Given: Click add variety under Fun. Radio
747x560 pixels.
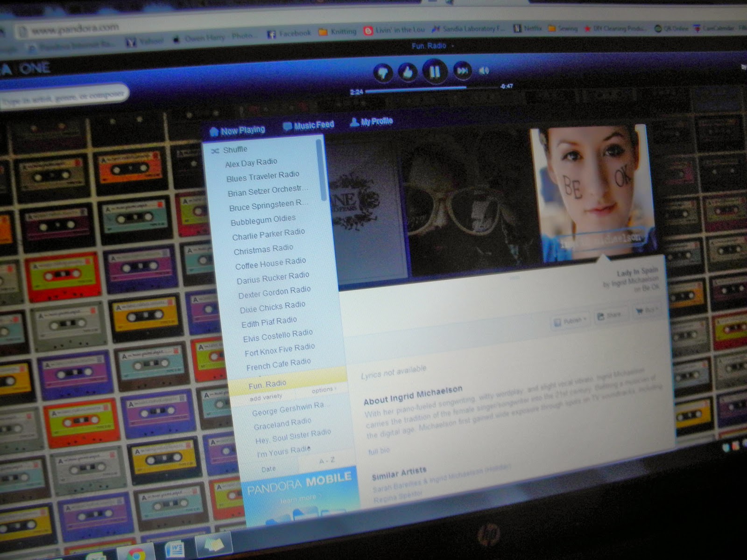Looking at the screenshot, I should click(266, 398).
